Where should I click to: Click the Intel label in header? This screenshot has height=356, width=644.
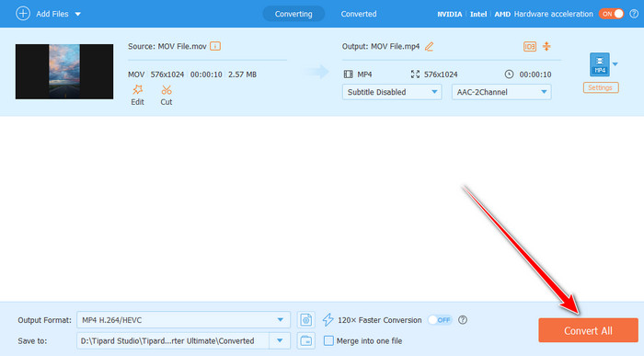pos(478,14)
